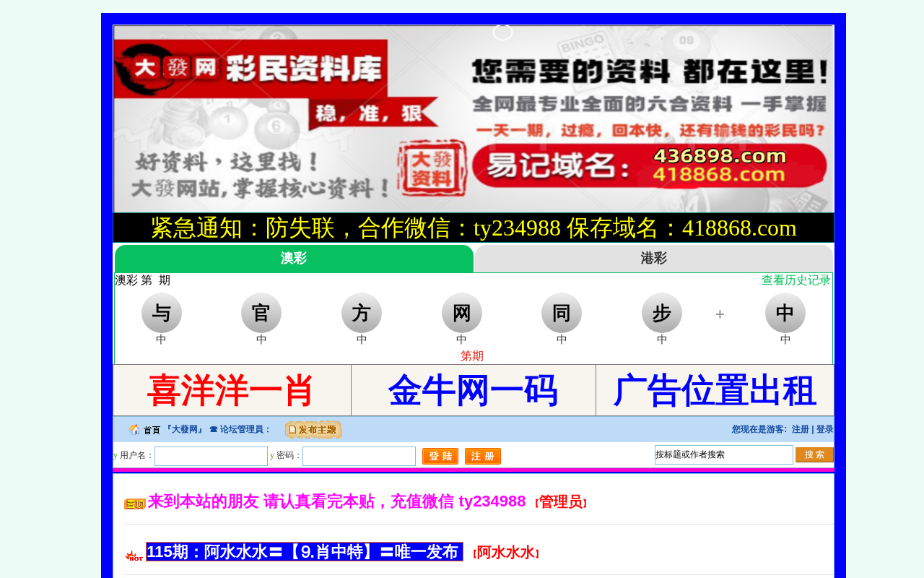Click the home icon beside 首頁
The image size is (924, 578).
134,430
